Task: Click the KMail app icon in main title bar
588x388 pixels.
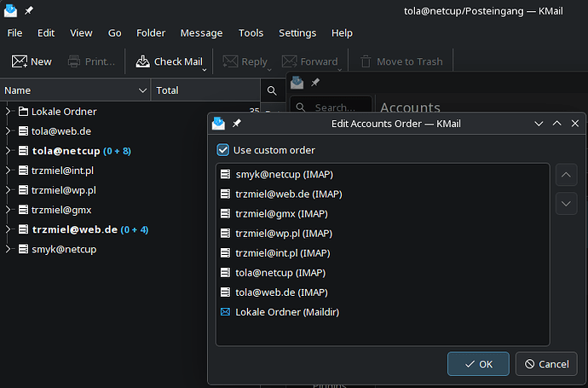Action: point(10,10)
